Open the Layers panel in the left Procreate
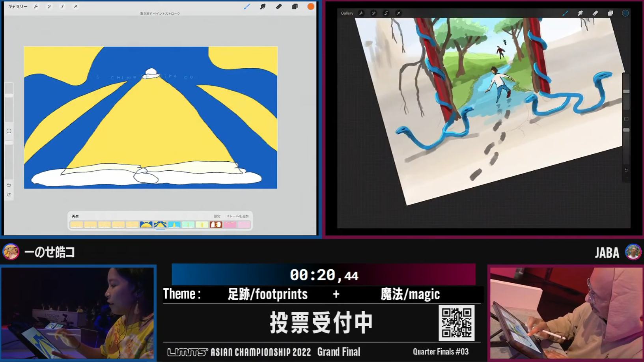 pyautogui.click(x=295, y=7)
